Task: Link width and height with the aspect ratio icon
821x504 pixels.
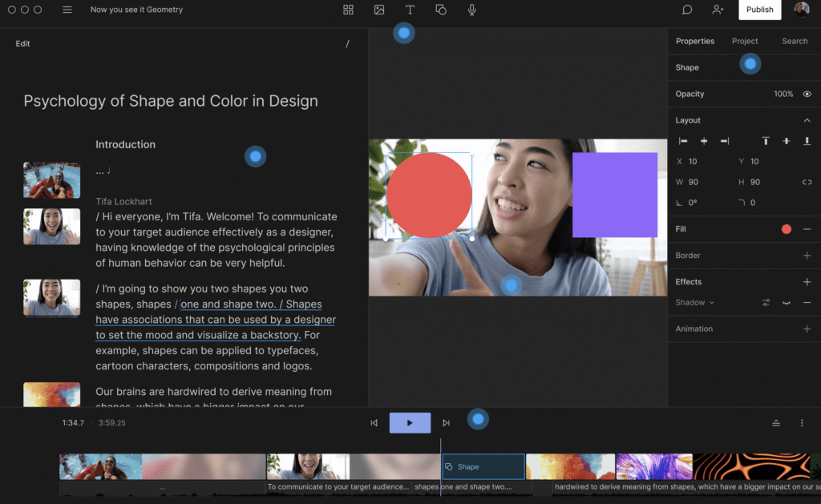Action: [808, 182]
